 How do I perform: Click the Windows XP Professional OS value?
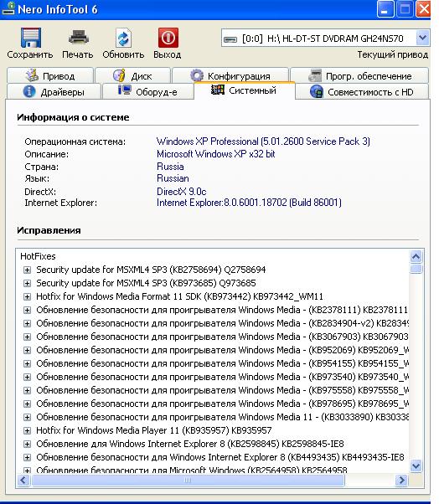263,141
